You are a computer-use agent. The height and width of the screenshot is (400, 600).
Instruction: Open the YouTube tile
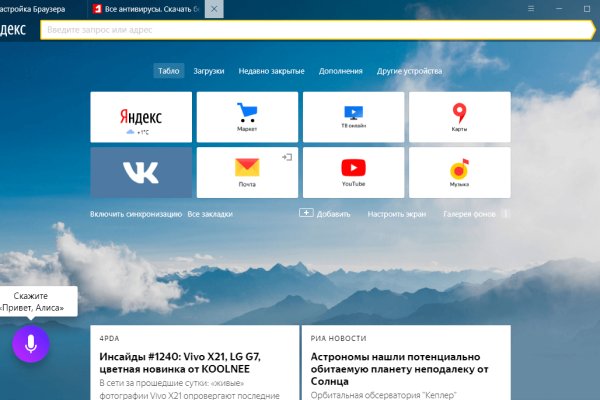pyautogui.click(x=353, y=172)
